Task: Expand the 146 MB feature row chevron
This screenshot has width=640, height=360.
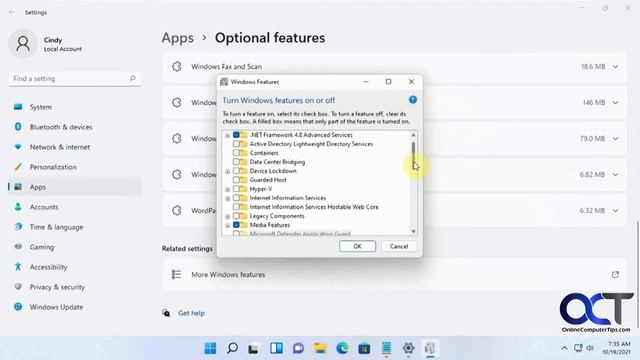Action: 615,102
